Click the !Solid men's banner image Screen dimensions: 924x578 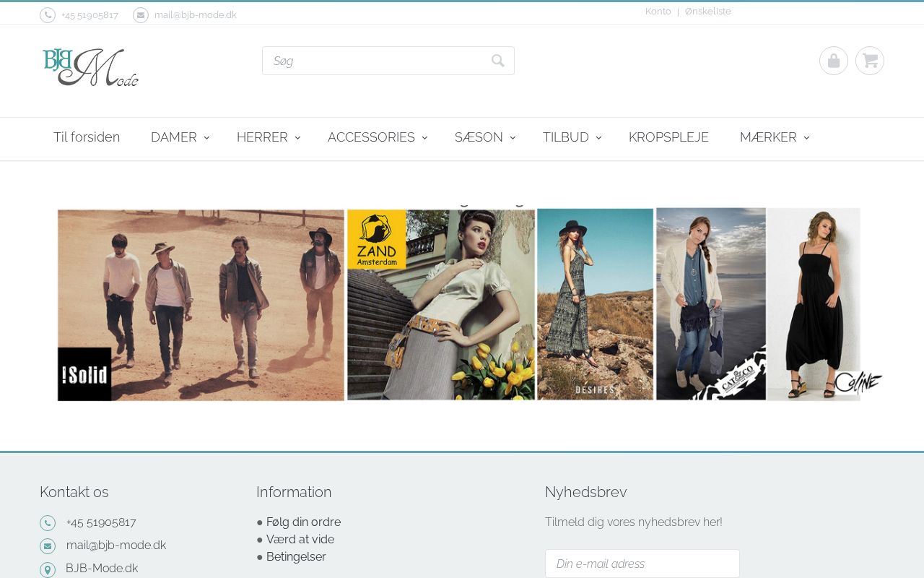(x=201, y=305)
